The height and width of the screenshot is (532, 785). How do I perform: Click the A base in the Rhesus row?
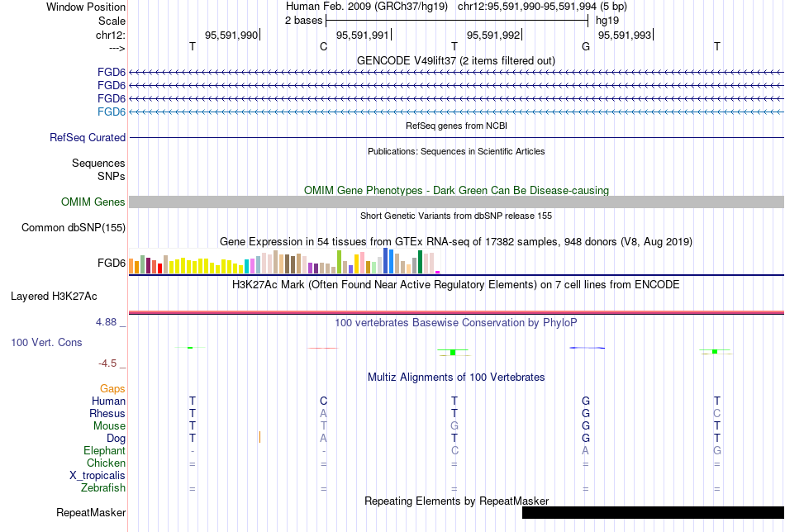(323, 413)
